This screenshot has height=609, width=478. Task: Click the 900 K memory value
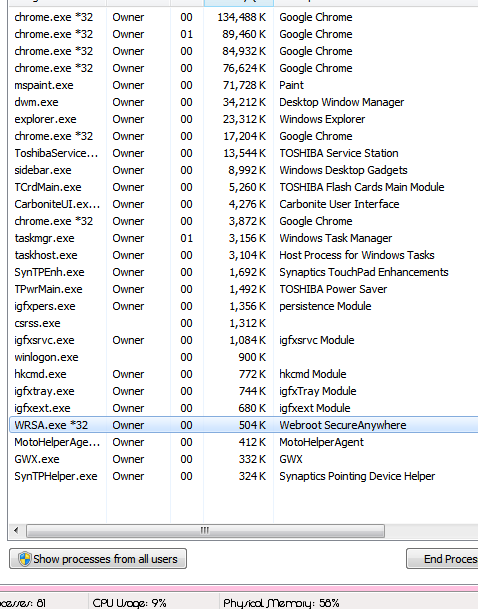tap(252, 357)
